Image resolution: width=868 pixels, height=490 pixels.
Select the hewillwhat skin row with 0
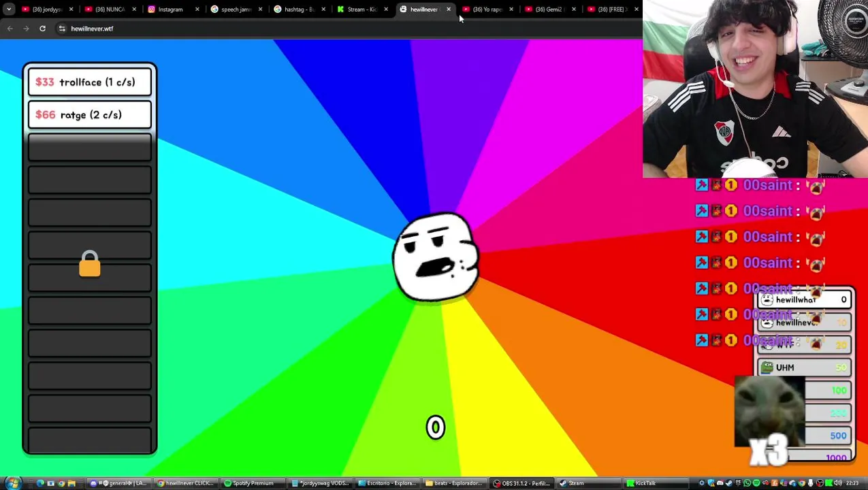(x=805, y=300)
